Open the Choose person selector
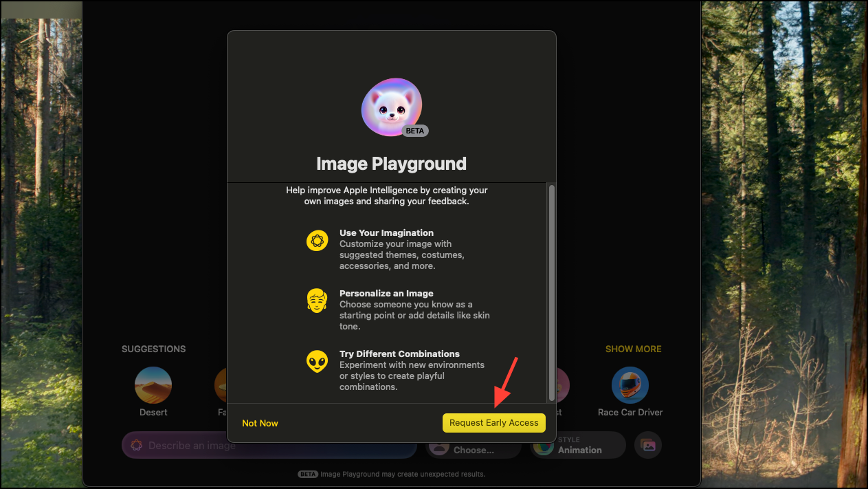The height and width of the screenshot is (489, 868). click(x=473, y=450)
